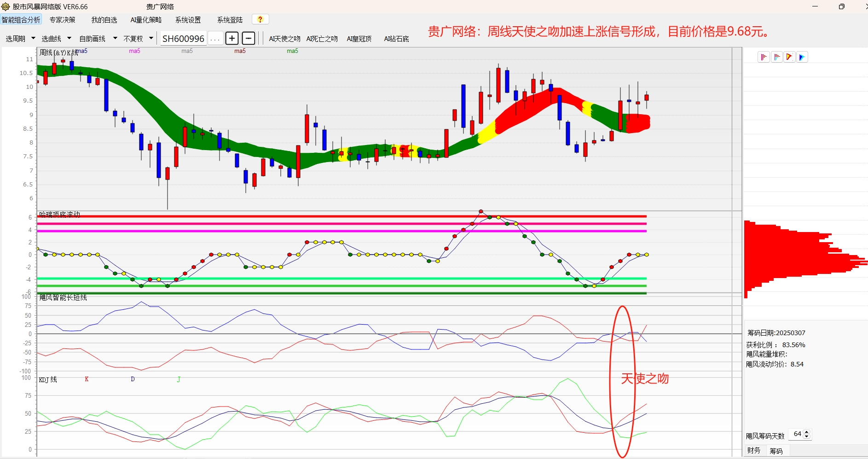Increase 飓风筹码天数 with the up arrow

pos(806,432)
